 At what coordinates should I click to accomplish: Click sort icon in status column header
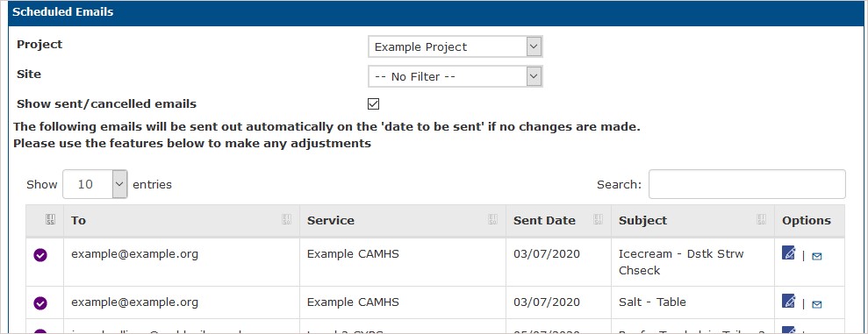(50, 219)
